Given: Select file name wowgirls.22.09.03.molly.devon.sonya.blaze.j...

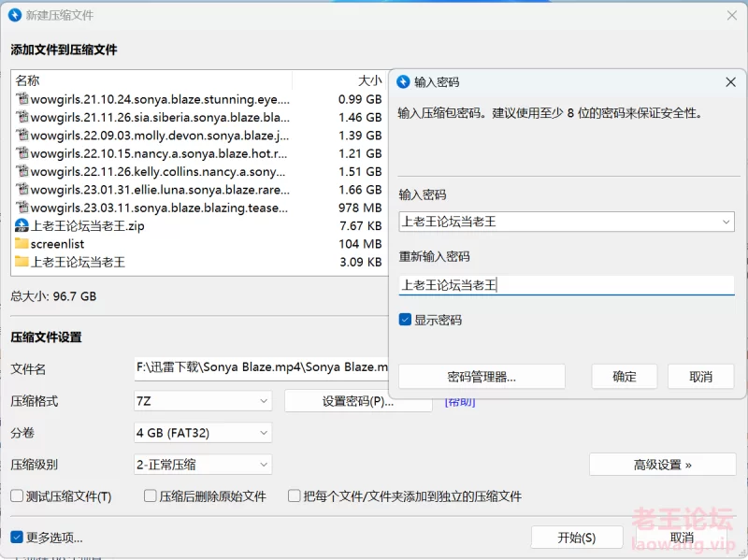Looking at the screenshot, I should pyautogui.click(x=159, y=136).
